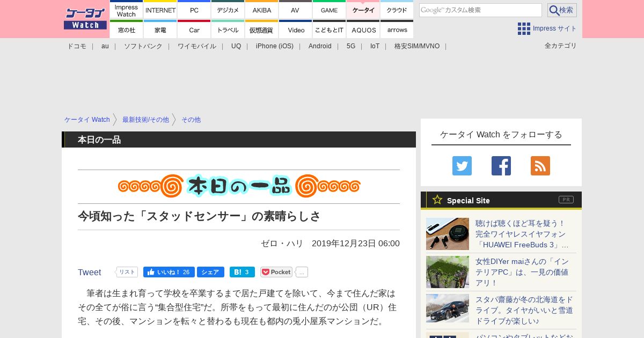The image size is (644, 338).
Task: Open スタバ齋藤 snowy car thumbnail
Action: pyautogui.click(x=448, y=308)
